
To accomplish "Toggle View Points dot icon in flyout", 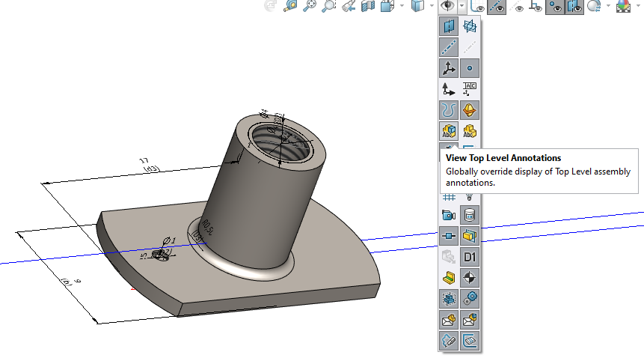I will [x=470, y=68].
